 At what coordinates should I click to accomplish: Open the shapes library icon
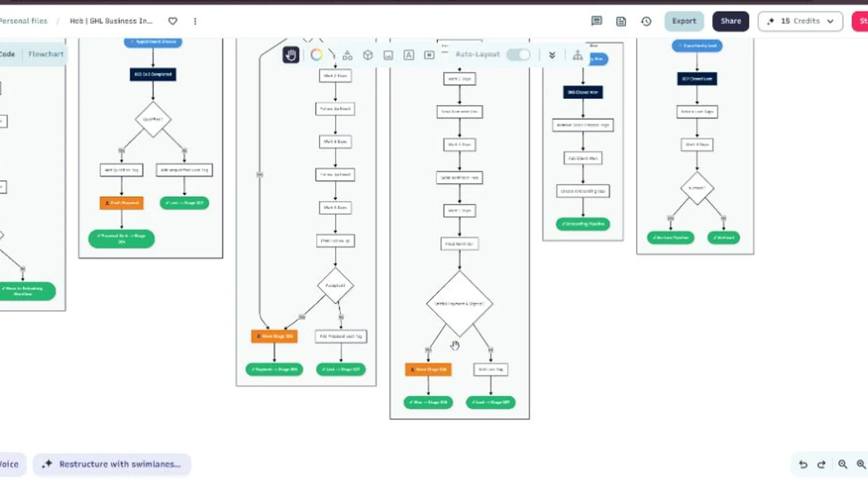tap(347, 55)
